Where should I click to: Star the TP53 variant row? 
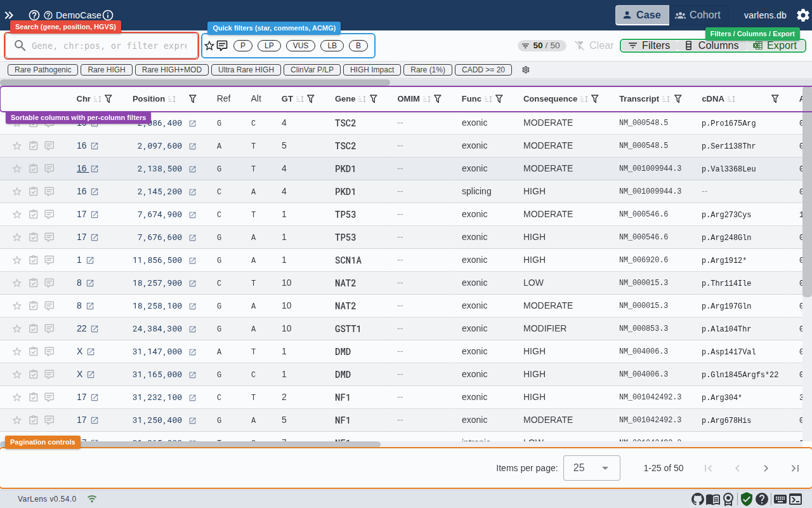tap(16, 214)
